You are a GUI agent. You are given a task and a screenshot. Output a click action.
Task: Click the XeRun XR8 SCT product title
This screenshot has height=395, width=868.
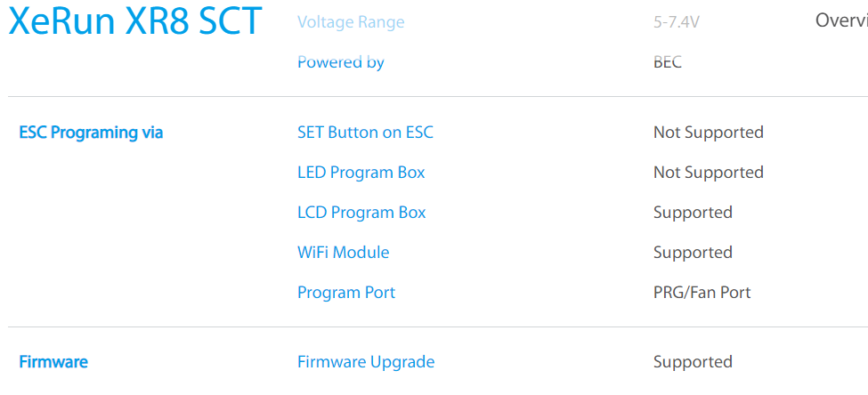135,21
